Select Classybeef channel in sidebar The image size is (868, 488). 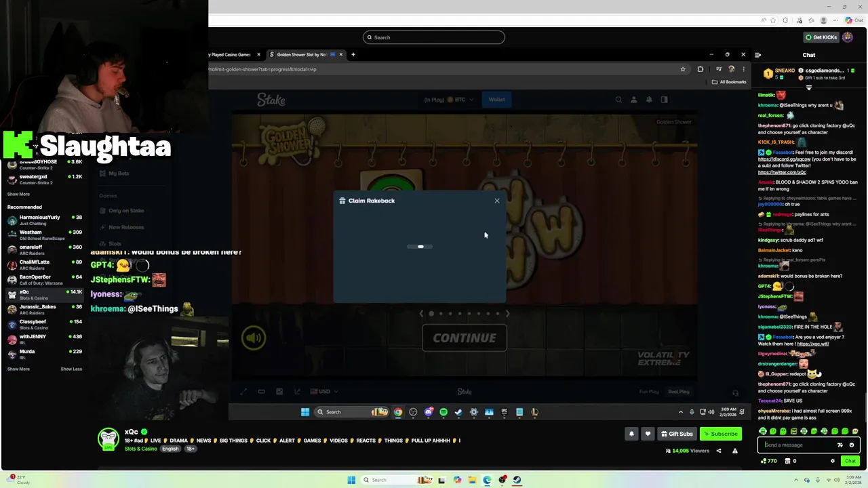(x=44, y=325)
